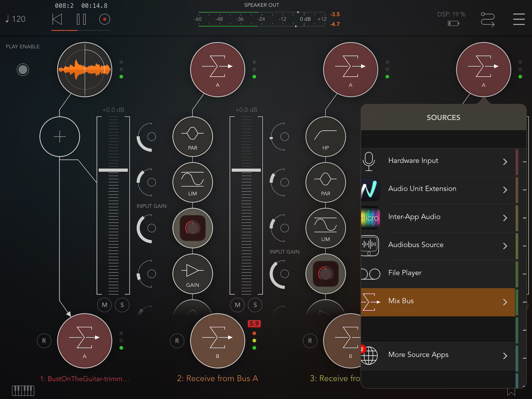Open the MIDI keyboard icon

click(x=23, y=390)
